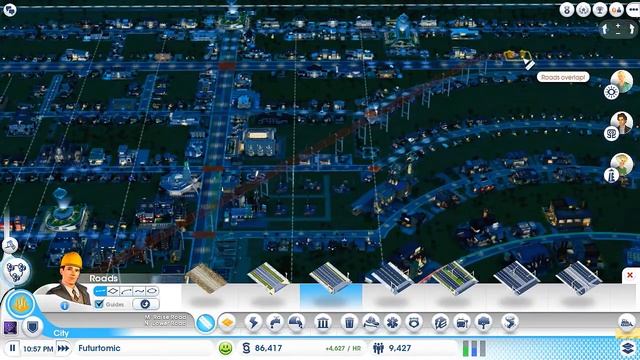Select arc road drawing mode
Screen dimensions: 640x360
click(126, 291)
